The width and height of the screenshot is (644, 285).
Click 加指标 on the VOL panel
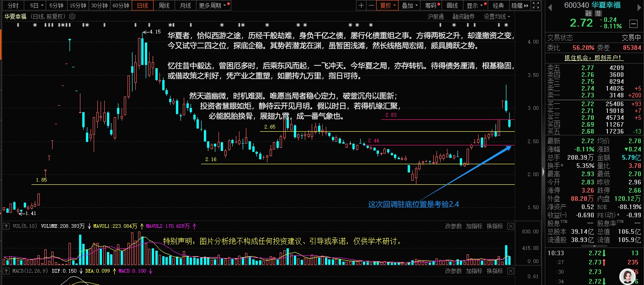(x=474, y=226)
